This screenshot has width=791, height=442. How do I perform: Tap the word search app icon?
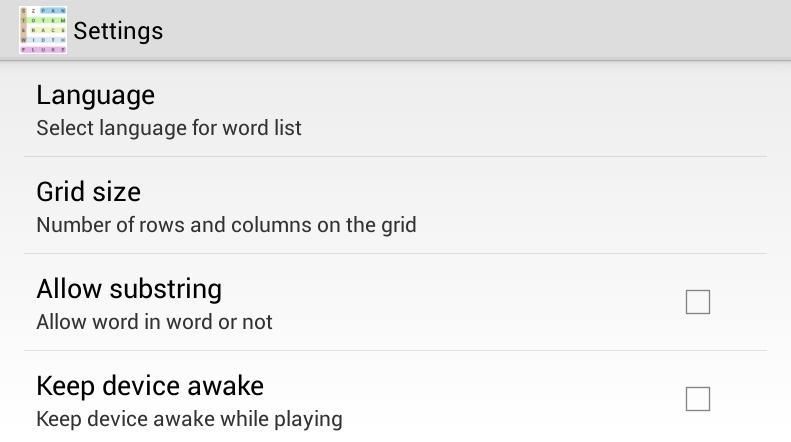(x=43, y=30)
